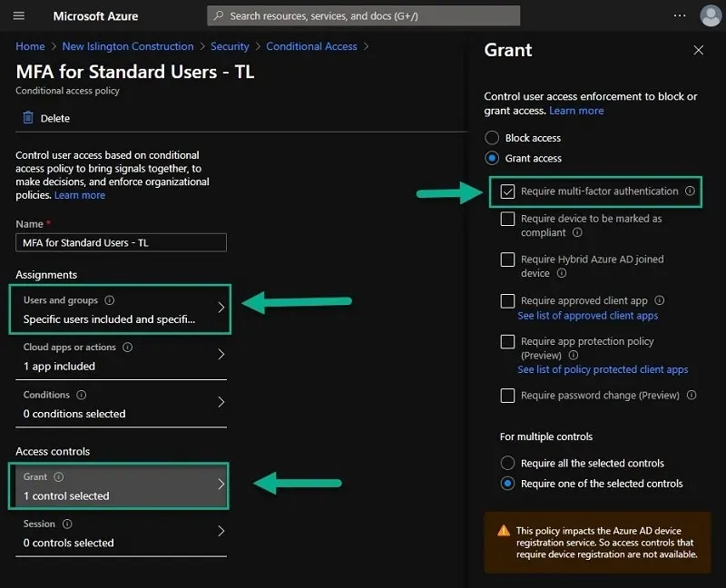Click '1 control selected' text
This screenshot has width=726, height=588.
66,495
